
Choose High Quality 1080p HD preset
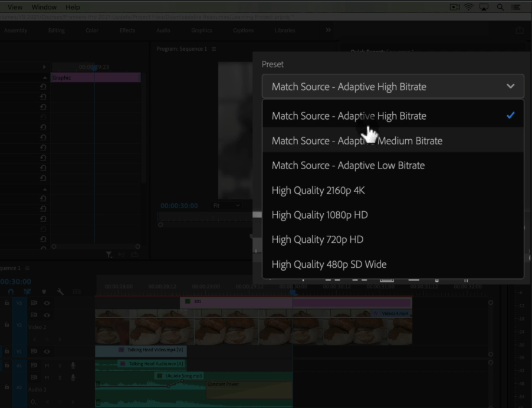coord(393,215)
